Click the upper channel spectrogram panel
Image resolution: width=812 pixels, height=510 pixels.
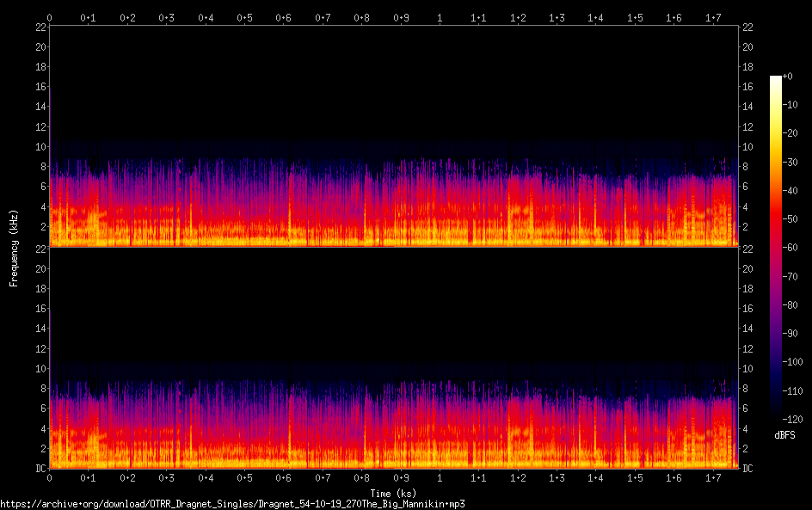pyautogui.click(x=393, y=136)
